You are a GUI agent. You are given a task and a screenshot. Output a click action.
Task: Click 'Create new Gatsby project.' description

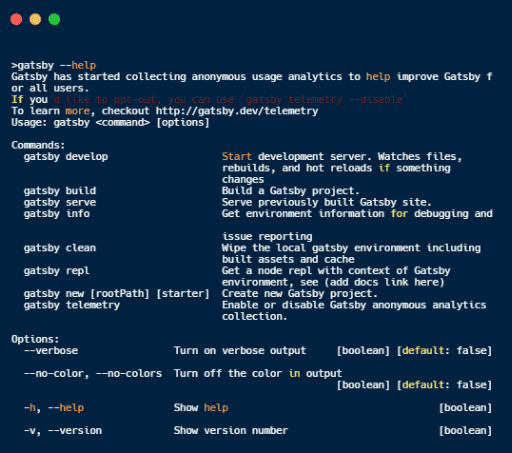[300, 294]
